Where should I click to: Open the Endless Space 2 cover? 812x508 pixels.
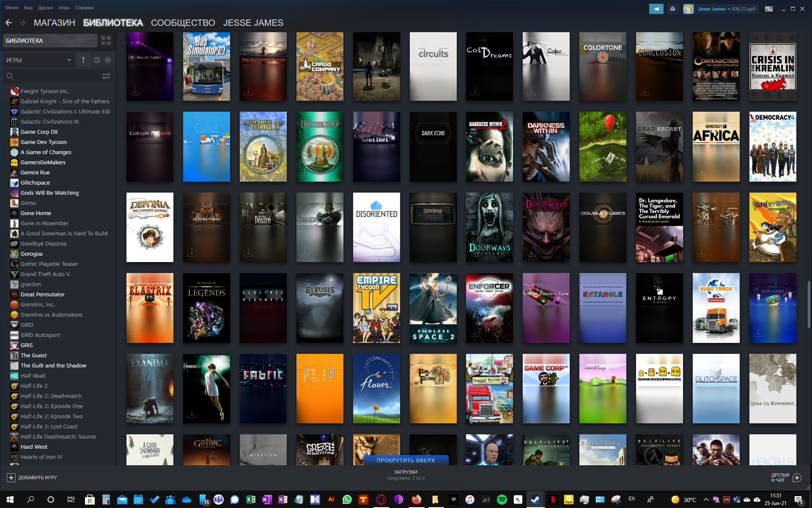click(433, 308)
